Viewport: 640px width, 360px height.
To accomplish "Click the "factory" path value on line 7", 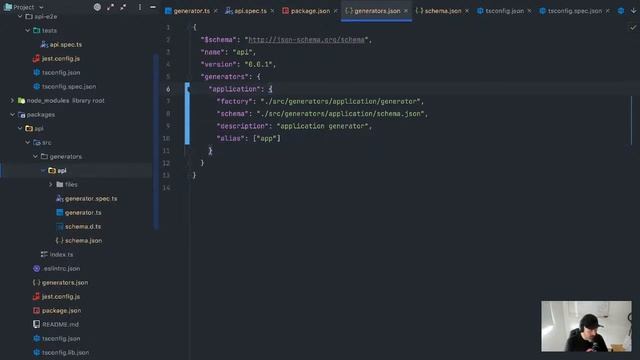I will pos(340,101).
